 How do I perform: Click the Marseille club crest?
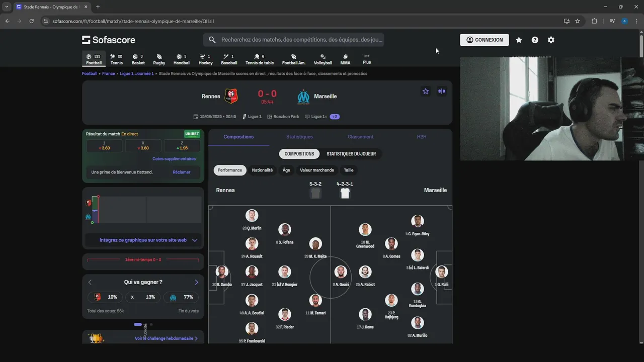(x=303, y=96)
